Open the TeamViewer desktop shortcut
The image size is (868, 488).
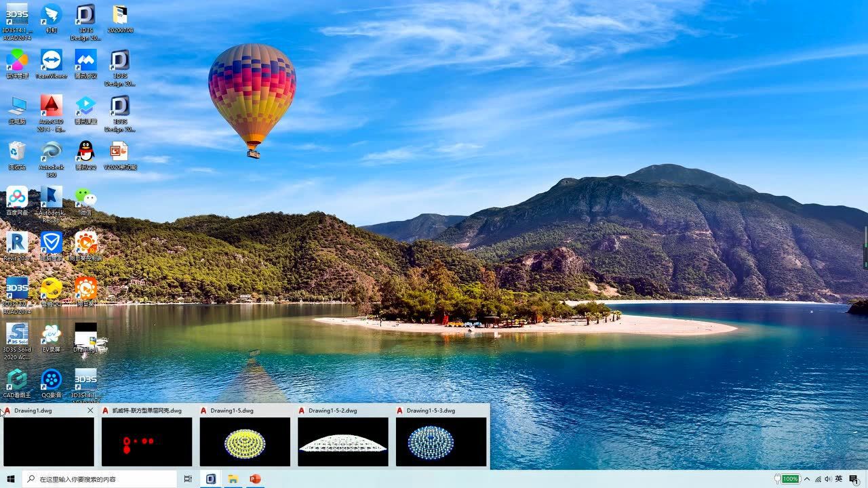pos(51,61)
